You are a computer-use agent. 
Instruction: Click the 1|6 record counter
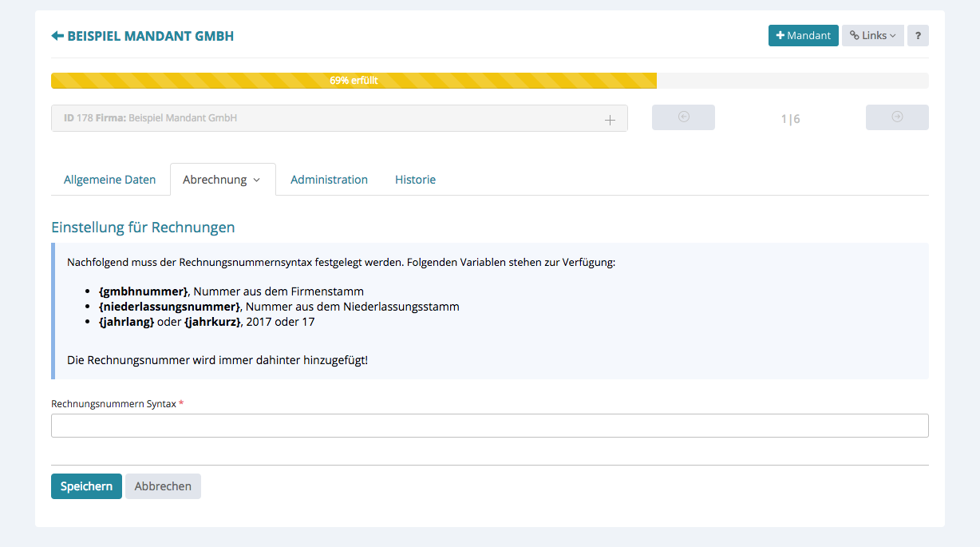790,119
